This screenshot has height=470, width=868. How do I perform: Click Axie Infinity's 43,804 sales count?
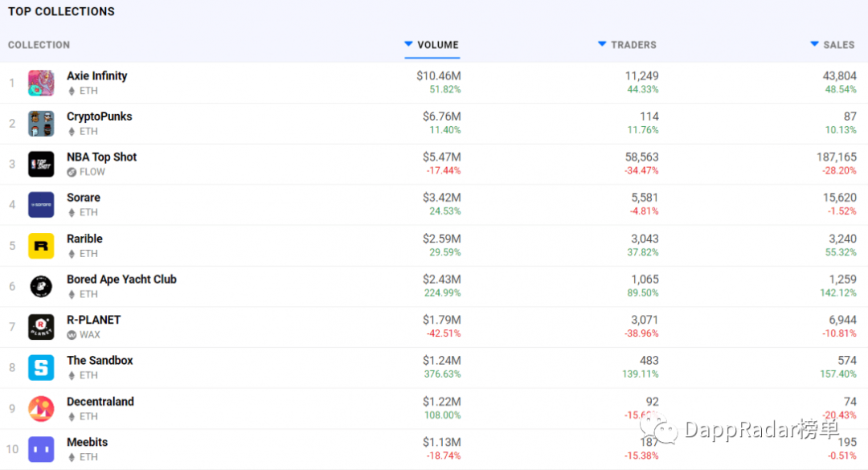click(x=839, y=76)
